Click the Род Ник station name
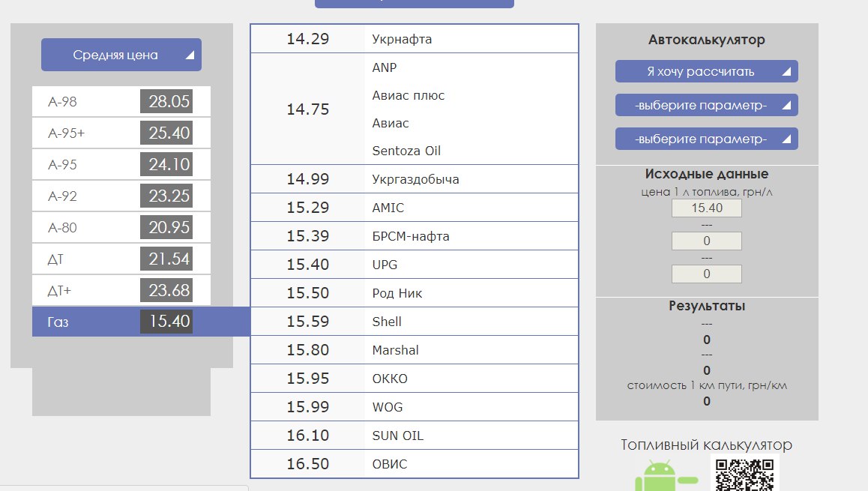Viewport: 868px width, 491px height. tap(397, 293)
